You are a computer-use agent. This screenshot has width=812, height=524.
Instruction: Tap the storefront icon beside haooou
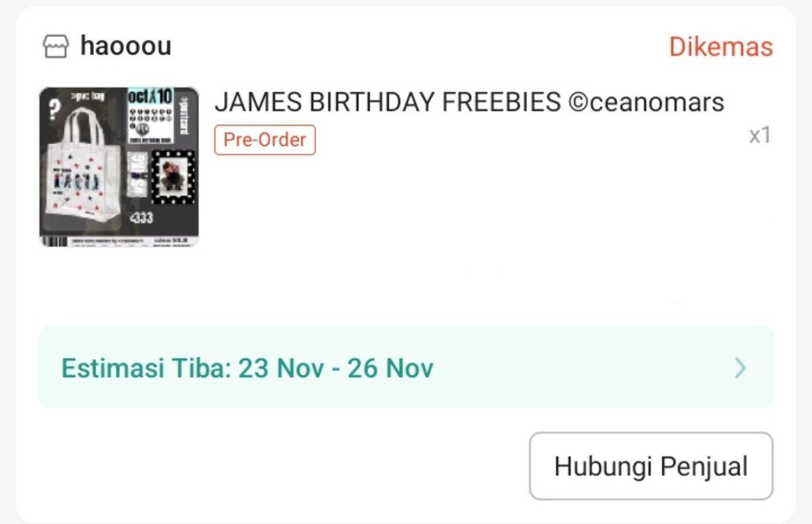55,47
